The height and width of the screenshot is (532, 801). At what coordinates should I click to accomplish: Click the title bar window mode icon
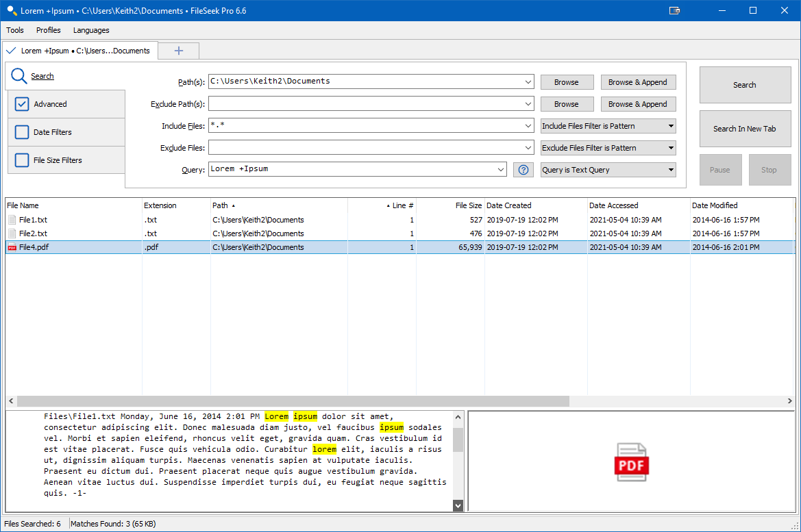tap(675, 10)
